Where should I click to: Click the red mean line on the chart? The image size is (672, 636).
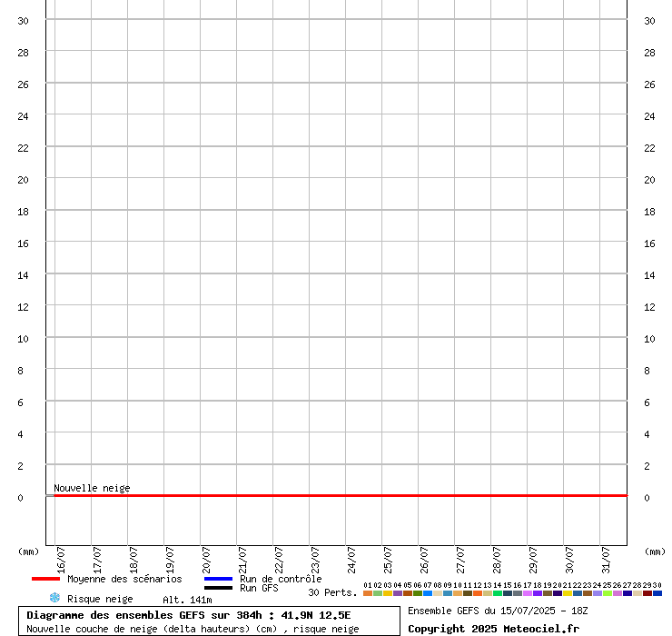(x=341, y=495)
